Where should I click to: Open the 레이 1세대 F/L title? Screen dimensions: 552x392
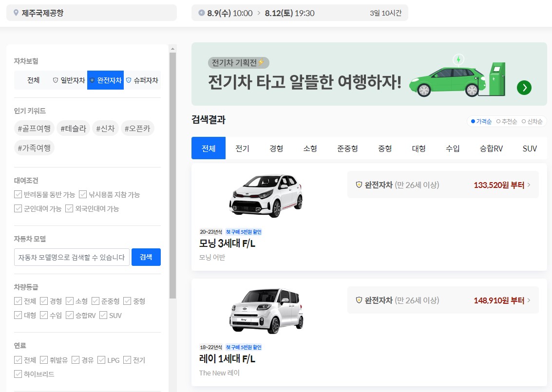coord(228,358)
